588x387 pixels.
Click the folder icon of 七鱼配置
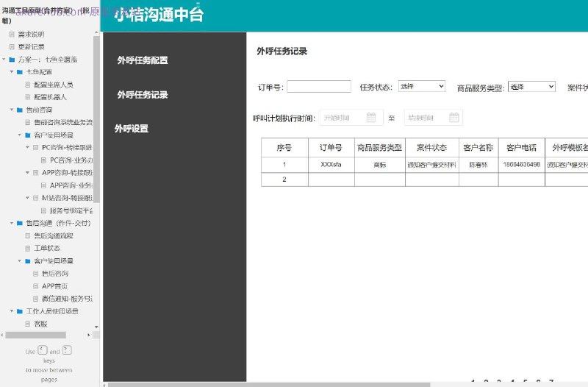coord(20,72)
